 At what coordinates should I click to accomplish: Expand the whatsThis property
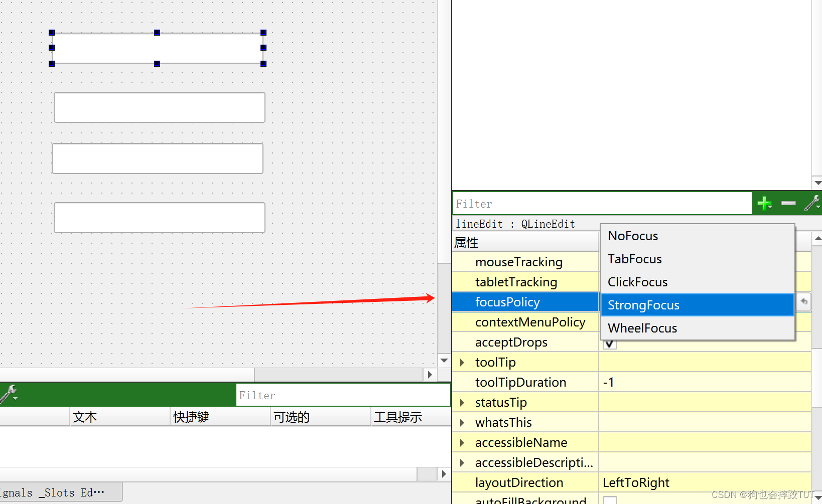[x=462, y=422]
